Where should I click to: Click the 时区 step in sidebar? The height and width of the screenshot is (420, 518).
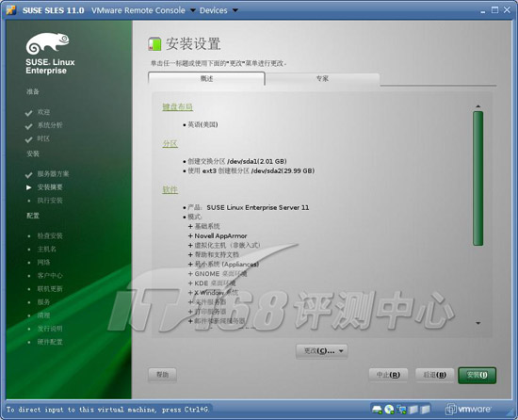click(43, 138)
